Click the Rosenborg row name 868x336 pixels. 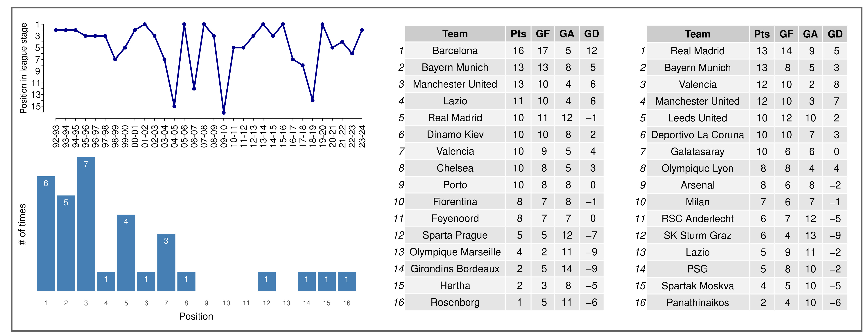click(455, 302)
